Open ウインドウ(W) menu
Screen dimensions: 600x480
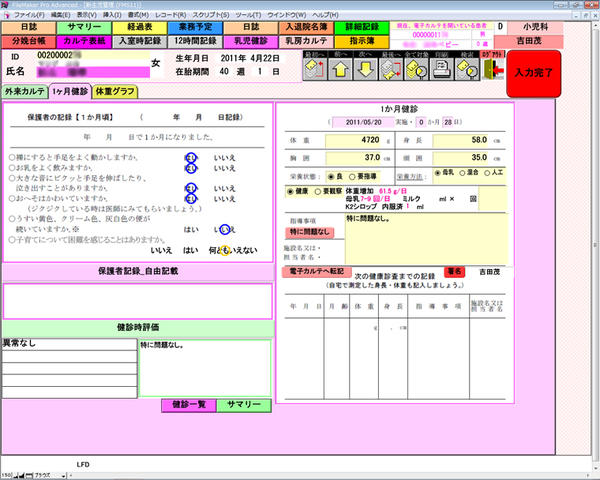tap(287, 15)
